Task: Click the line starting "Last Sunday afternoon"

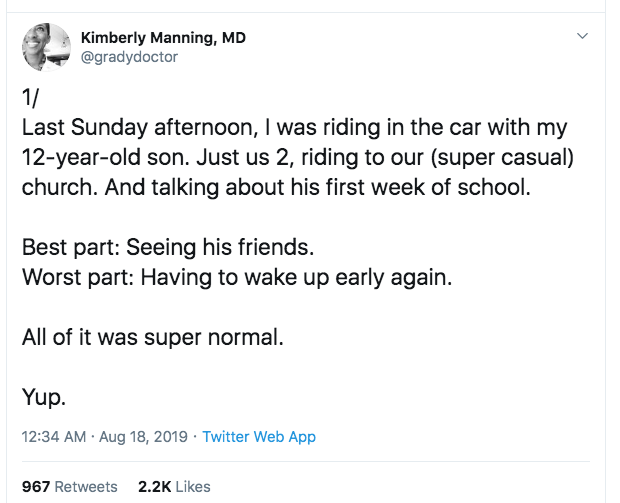Action: coord(295,128)
